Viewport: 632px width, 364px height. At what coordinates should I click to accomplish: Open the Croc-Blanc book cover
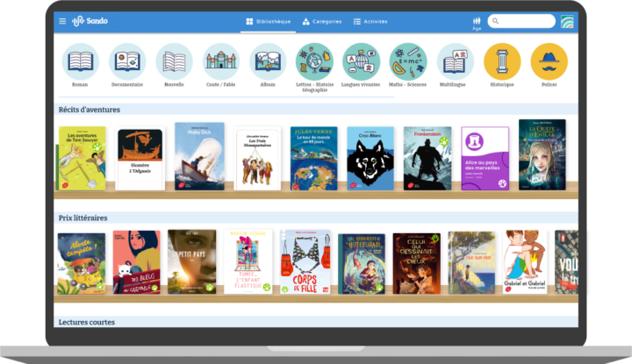click(x=370, y=158)
